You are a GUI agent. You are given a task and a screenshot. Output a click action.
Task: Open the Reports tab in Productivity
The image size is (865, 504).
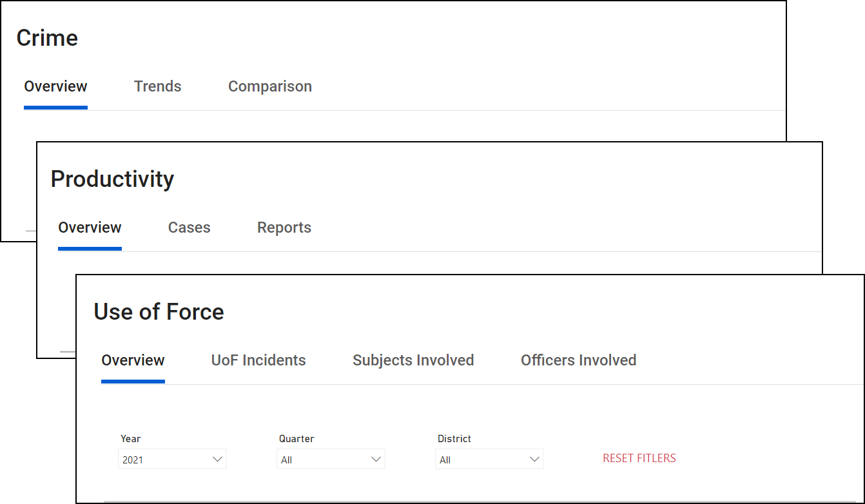point(284,228)
